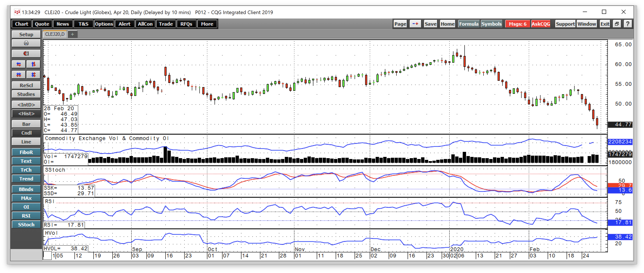
Task: Select the TrCh trend channel tool
Action: click(26, 170)
